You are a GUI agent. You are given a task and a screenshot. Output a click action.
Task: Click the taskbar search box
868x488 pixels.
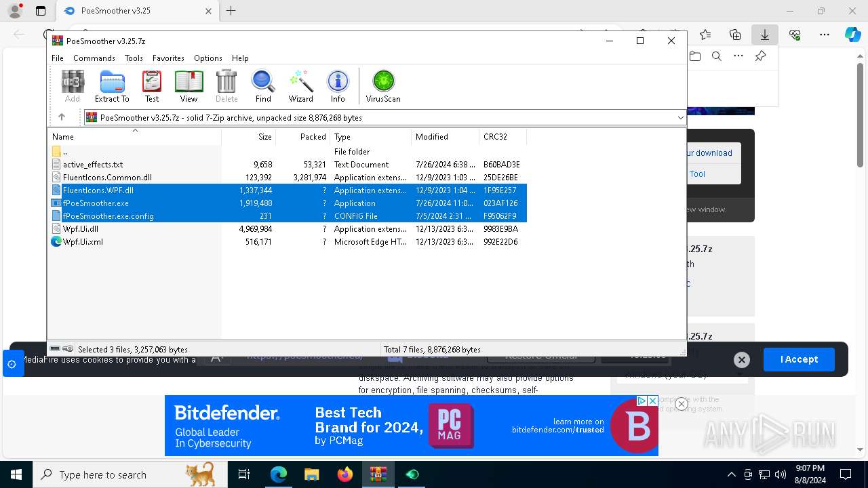point(130,474)
